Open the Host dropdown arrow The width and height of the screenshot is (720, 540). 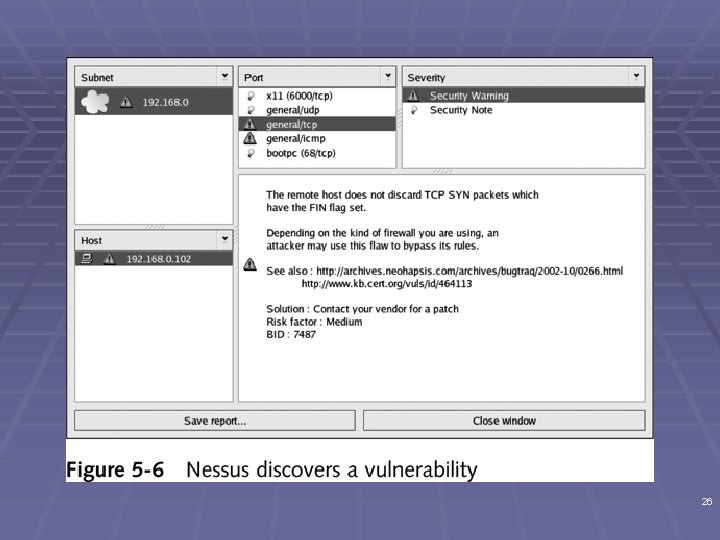225,239
